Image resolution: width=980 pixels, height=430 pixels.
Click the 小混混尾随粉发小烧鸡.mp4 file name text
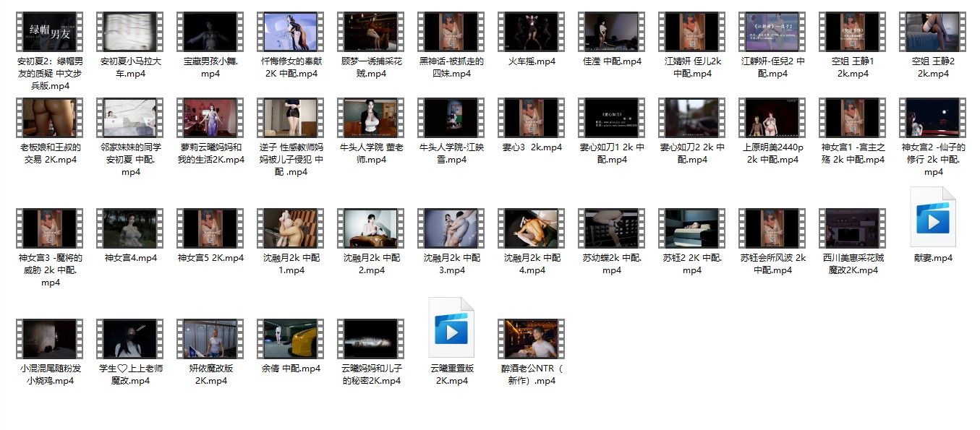49,374
